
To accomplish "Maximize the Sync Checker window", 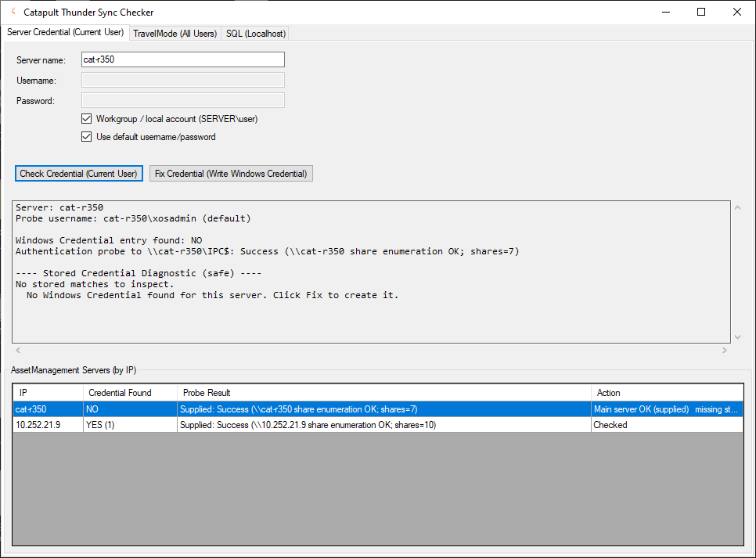I will click(x=701, y=12).
